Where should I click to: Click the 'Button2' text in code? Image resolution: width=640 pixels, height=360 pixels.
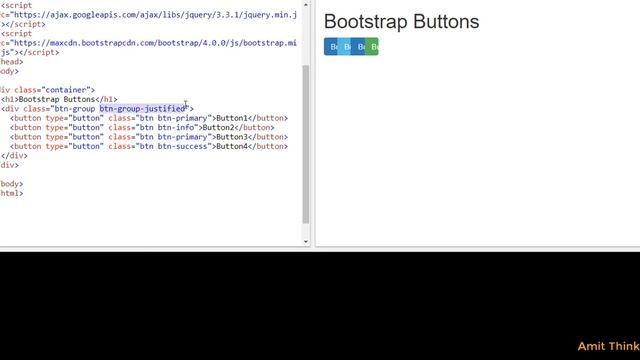click(218, 127)
